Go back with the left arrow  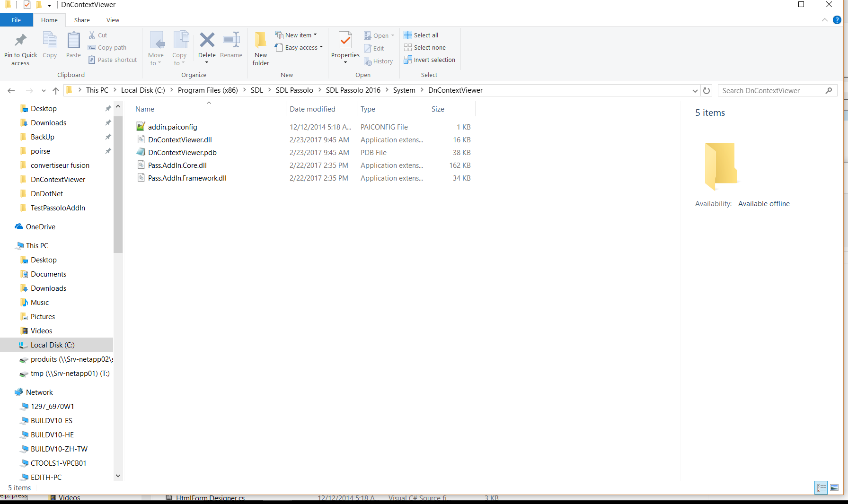pos(11,90)
